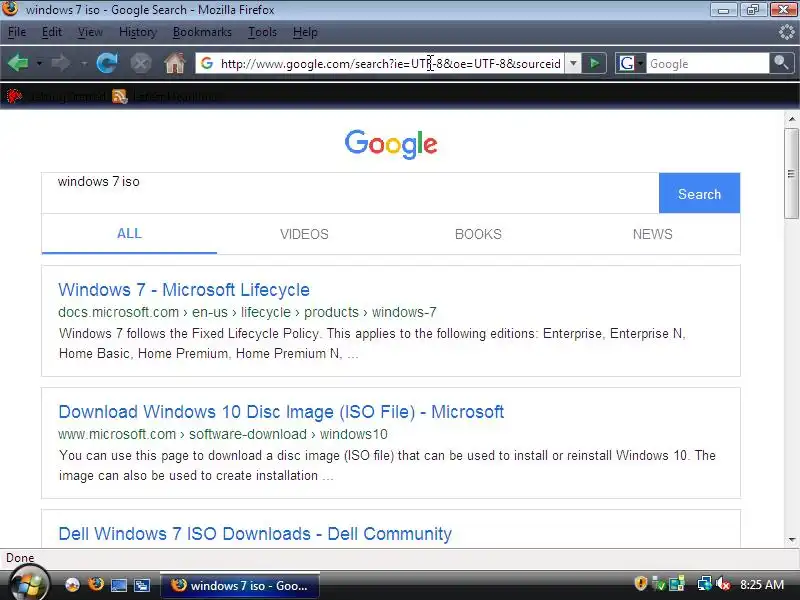800x600 pixels.
Task: Click the 'windows 7 iso - Goo...' taskbar button
Action: point(240,585)
